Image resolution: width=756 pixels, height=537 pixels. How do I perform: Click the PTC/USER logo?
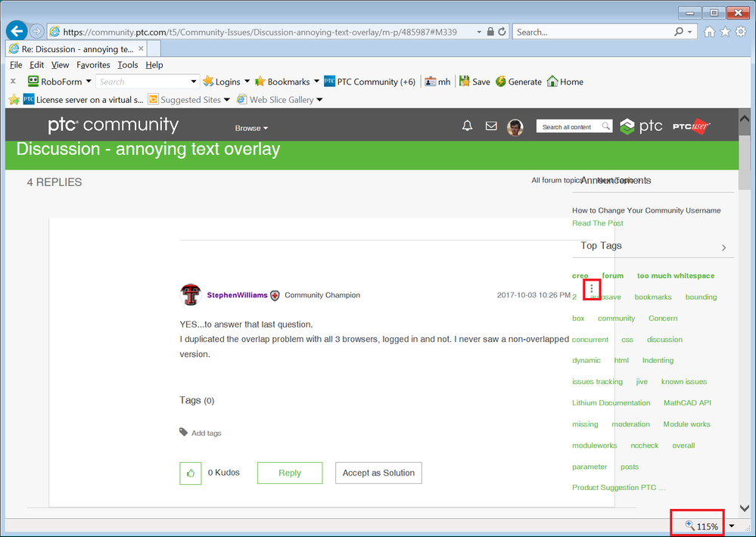pos(692,126)
